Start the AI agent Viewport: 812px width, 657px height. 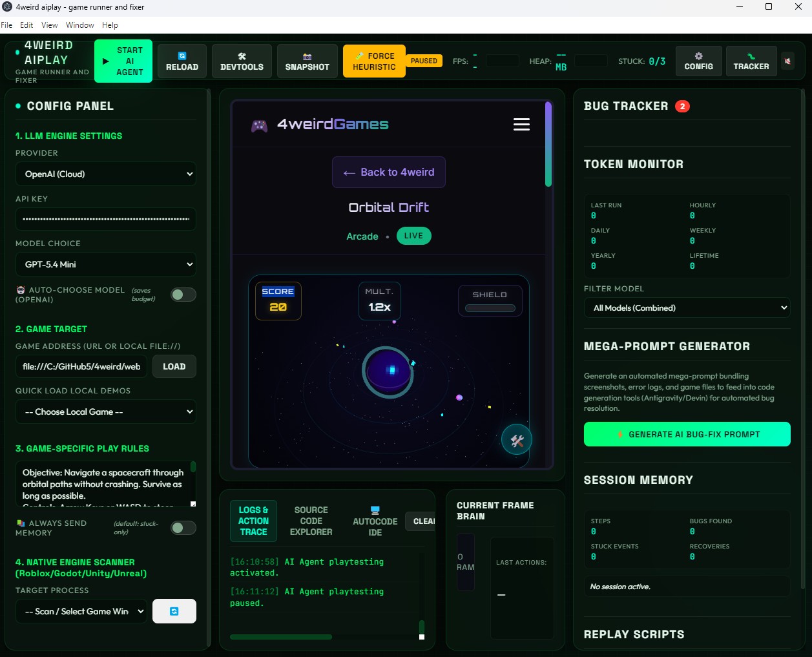[123, 61]
